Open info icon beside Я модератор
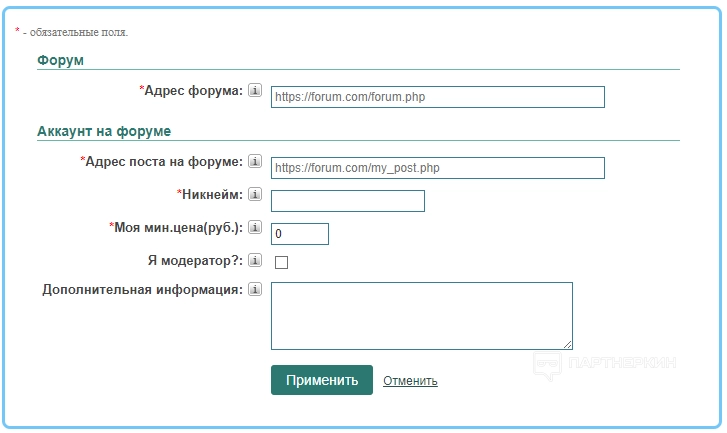The image size is (727, 433). [254, 260]
